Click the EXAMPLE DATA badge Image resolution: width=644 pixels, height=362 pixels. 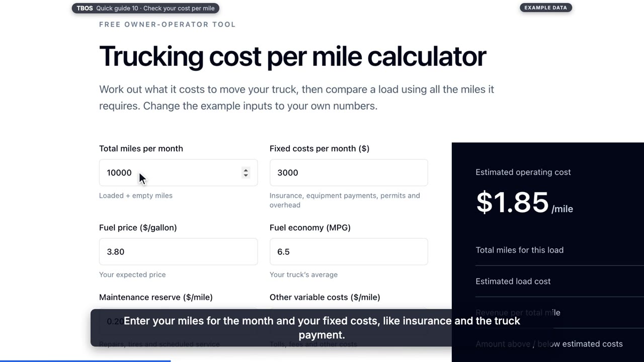click(x=546, y=8)
